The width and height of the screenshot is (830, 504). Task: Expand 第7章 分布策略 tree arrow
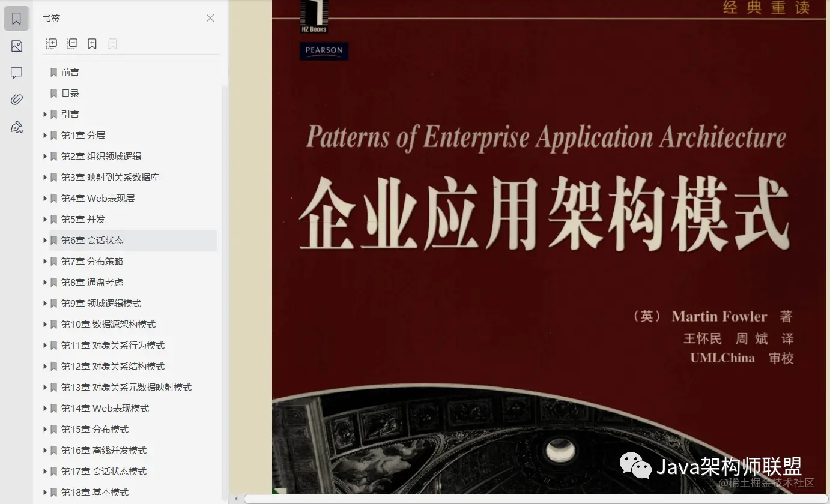point(44,261)
